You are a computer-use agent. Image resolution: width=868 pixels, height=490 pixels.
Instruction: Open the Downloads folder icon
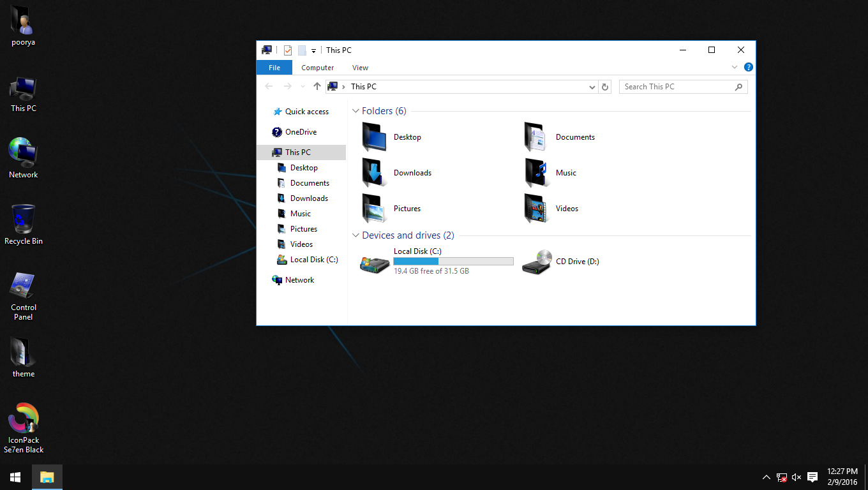[374, 172]
